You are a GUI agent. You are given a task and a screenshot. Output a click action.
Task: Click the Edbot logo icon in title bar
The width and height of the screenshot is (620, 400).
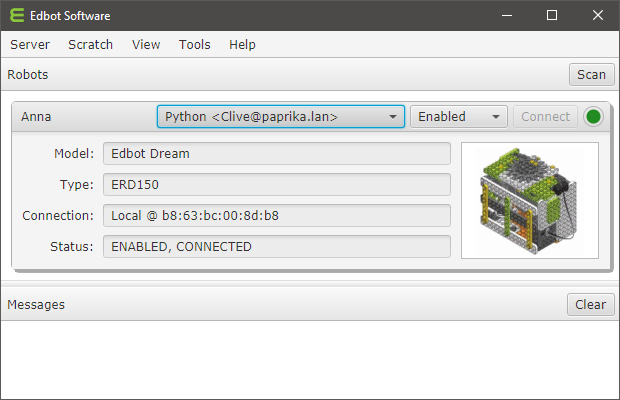pyautogui.click(x=17, y=15)
